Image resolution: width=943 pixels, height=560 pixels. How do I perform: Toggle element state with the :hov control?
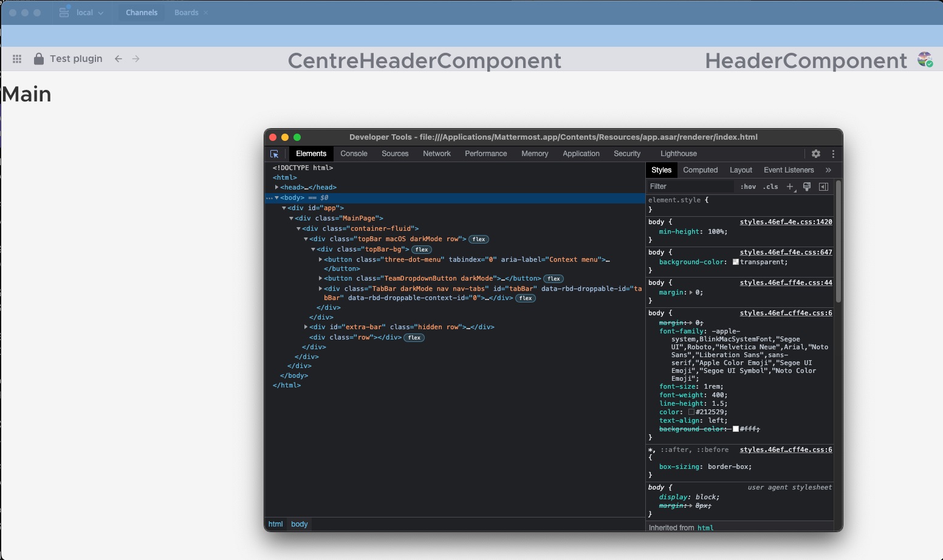coord(748,186)
